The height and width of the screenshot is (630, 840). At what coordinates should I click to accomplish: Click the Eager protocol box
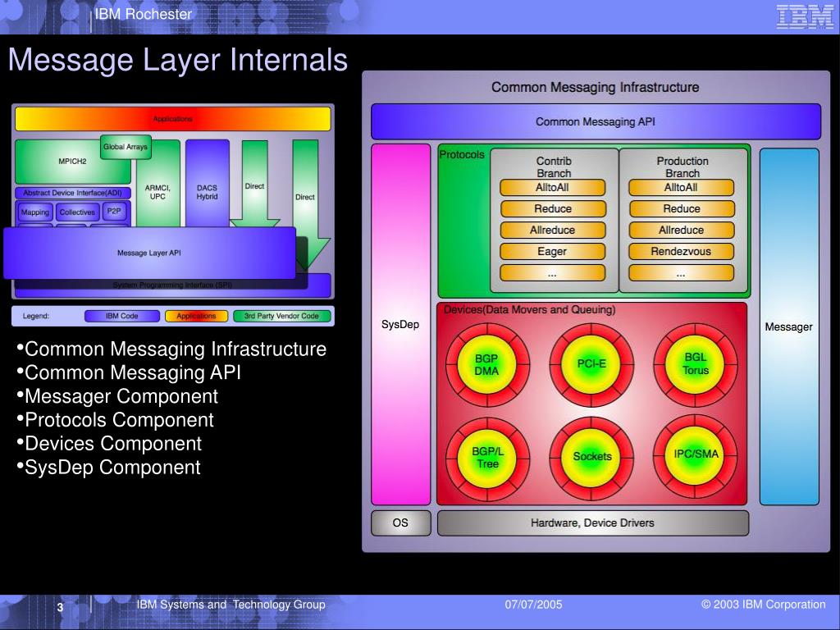click(552, 251)
